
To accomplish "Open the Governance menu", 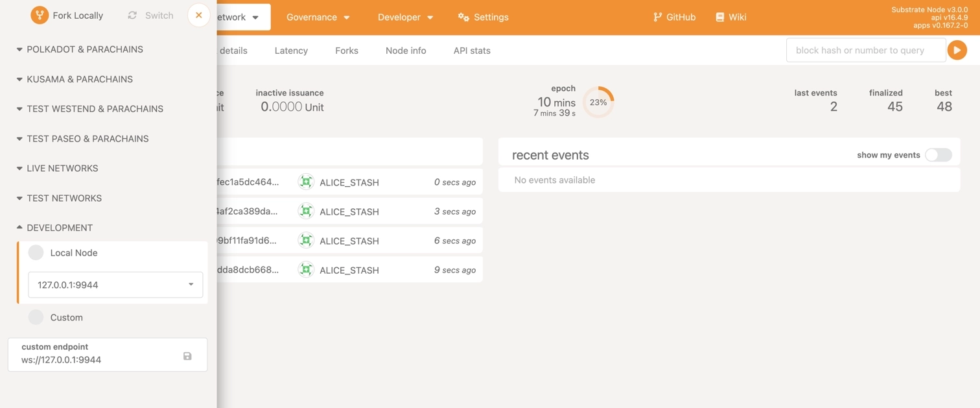I will tap(318, 17).
